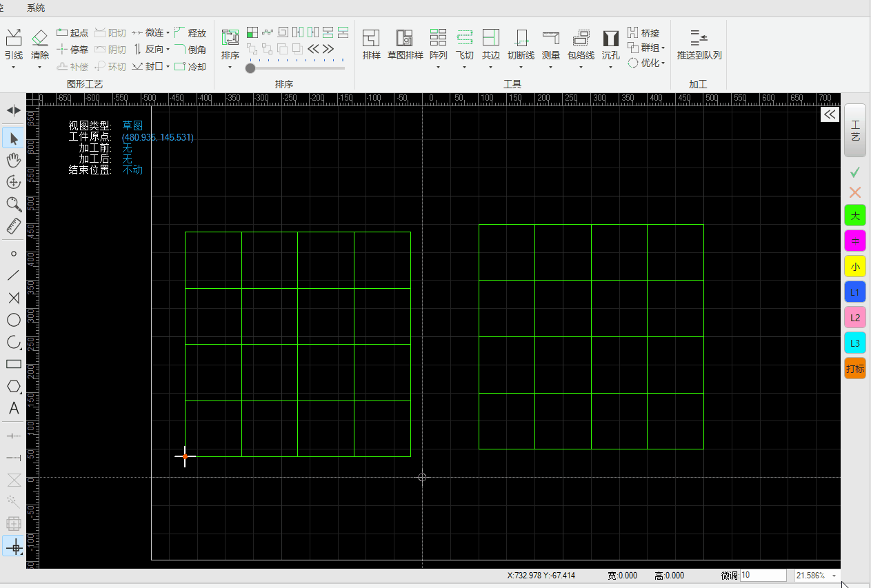Select the pink L2 layer swatch

click(x=855, y=317)
